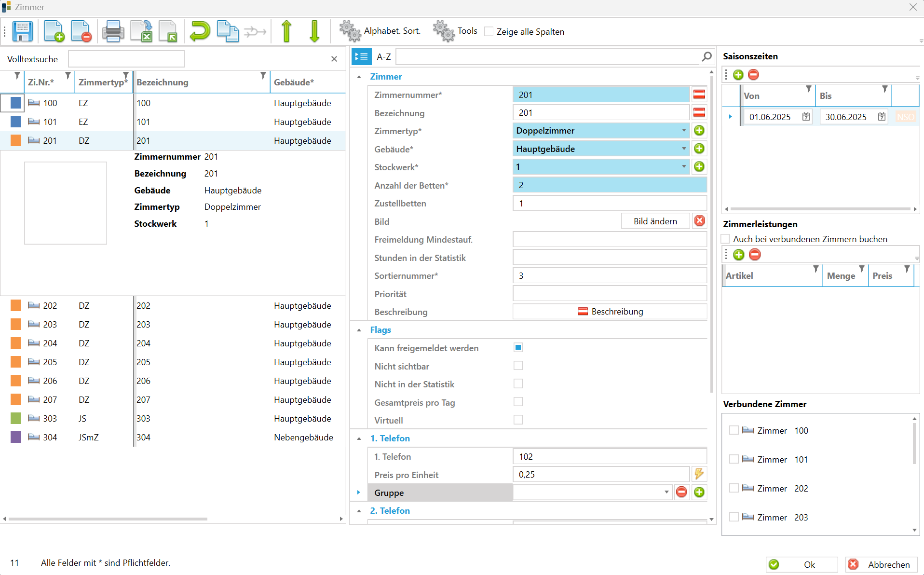This screenshot has width=924, height=575.
Task: Add a new Gebäude via plus icon
Action: [699, 149]
